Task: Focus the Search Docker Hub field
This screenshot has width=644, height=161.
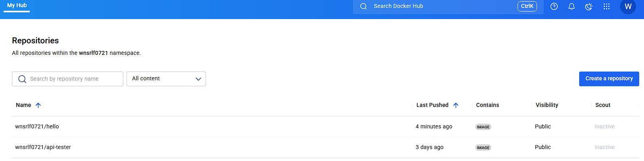Action: tap(448, 6)
